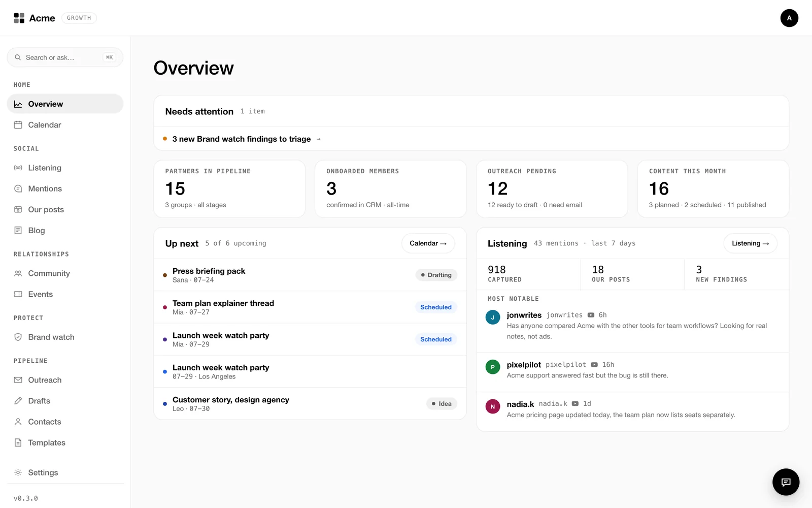Open the chat widget button
The image size is (812, 508).
coord(786,482)
